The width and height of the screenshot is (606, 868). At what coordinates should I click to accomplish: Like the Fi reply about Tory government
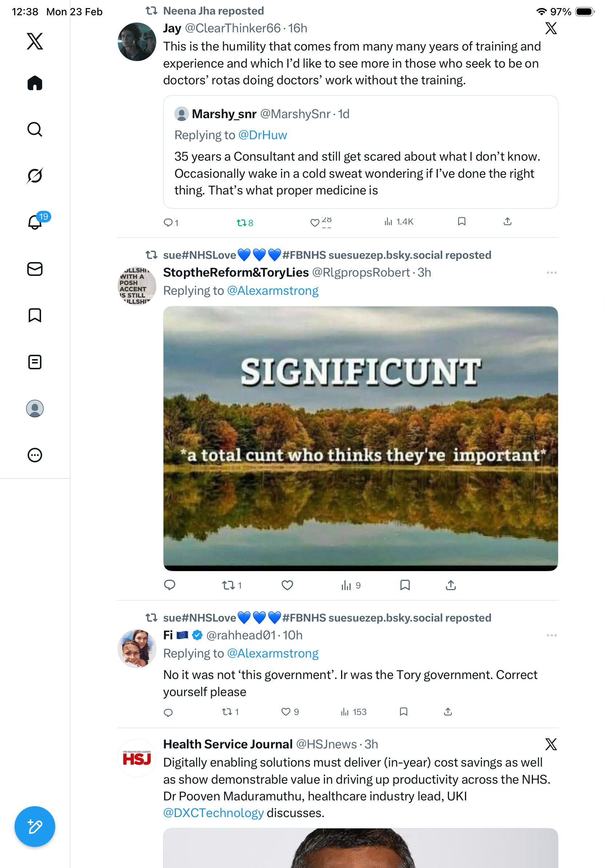click(286, 712)
